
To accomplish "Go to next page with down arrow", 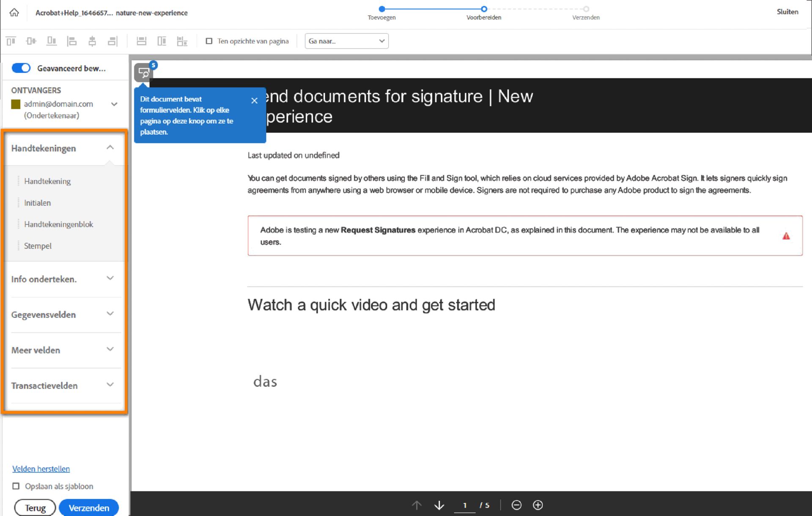I will [439, 505].
